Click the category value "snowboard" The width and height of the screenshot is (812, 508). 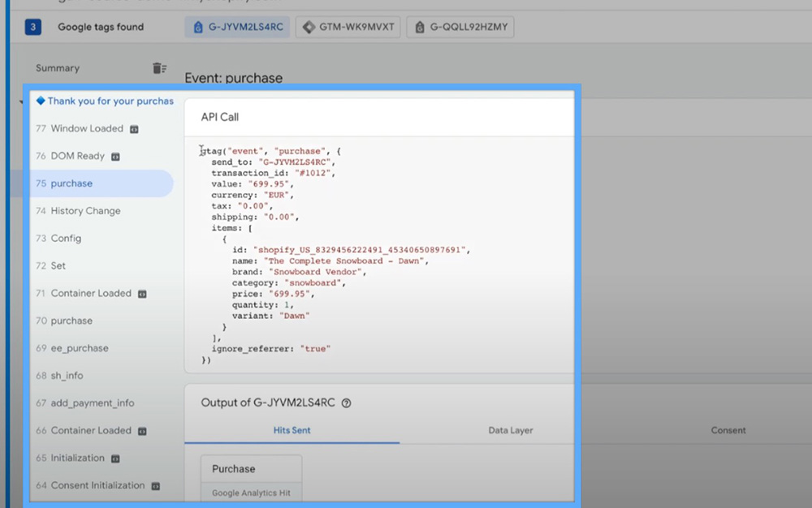[x=313, y=283]
